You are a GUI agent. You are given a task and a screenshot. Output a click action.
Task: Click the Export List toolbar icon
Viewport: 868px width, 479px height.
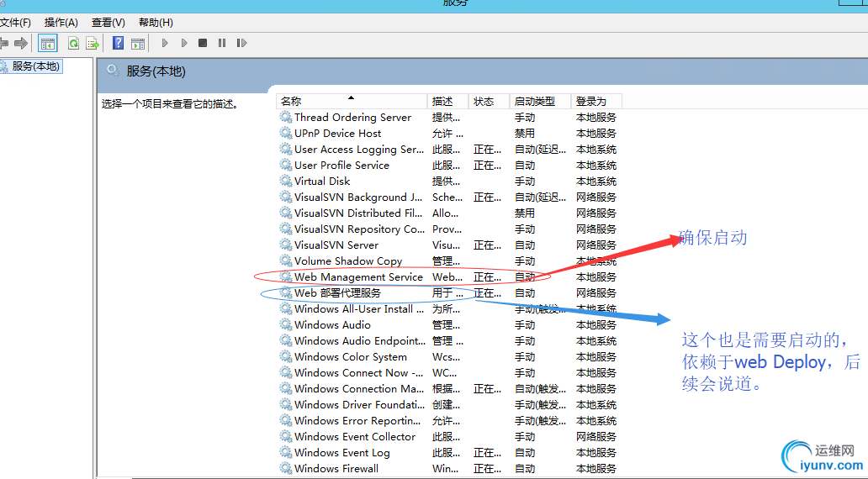coord(93,43)
